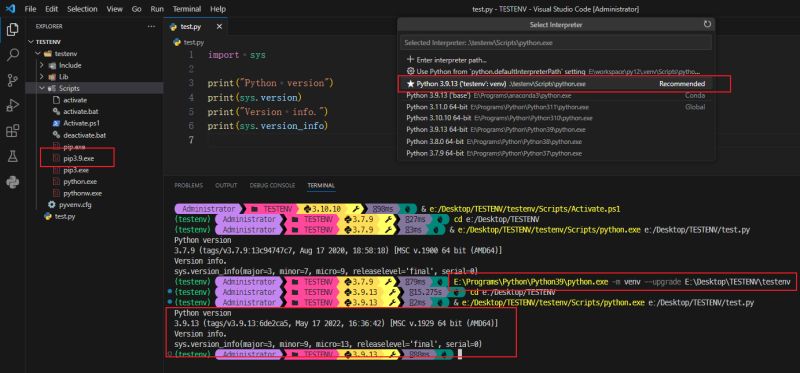This screenshot has height=373, width=800.
Task: Open Source Control view in activity bar
Action: (x=12, y=80)
